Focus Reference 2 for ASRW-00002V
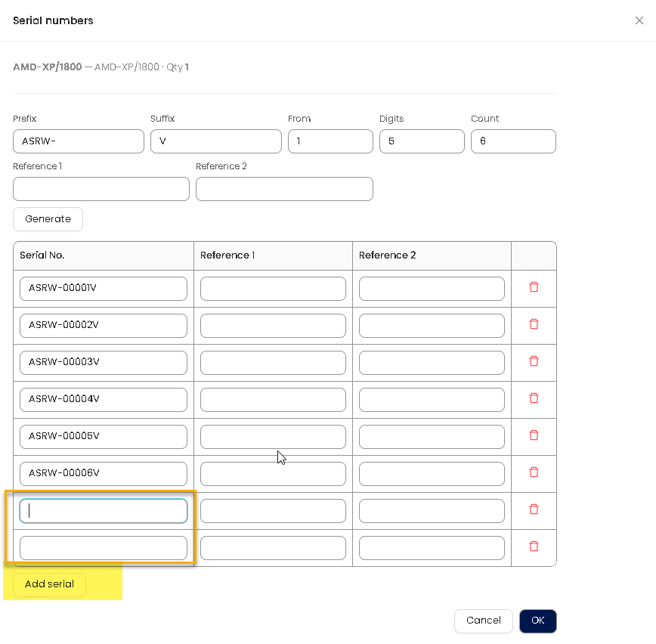 click(x=432, y=326)
